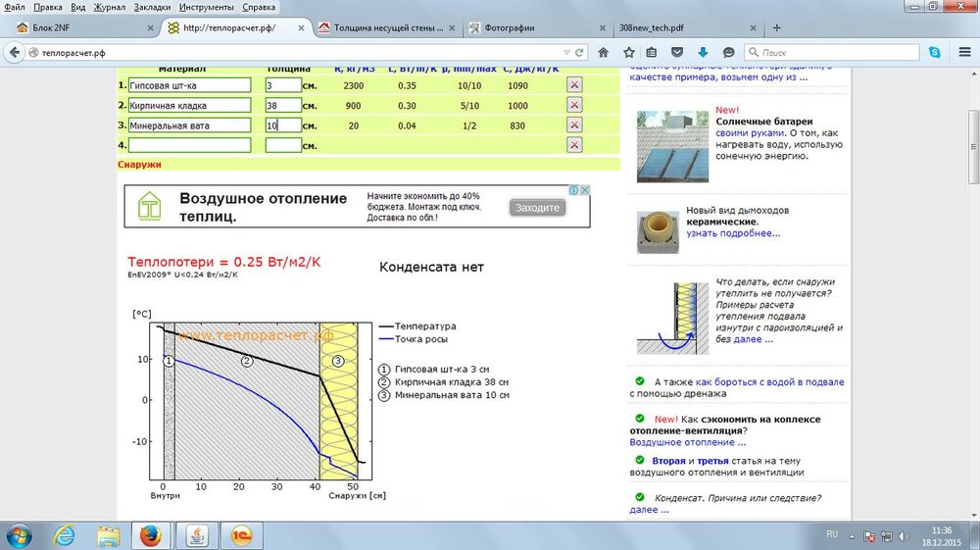Image resolution: width=980 pixels, height=550 pixels.
Task: Click the 'узнать подробнее...' link
Action: [x=733, y=233]
